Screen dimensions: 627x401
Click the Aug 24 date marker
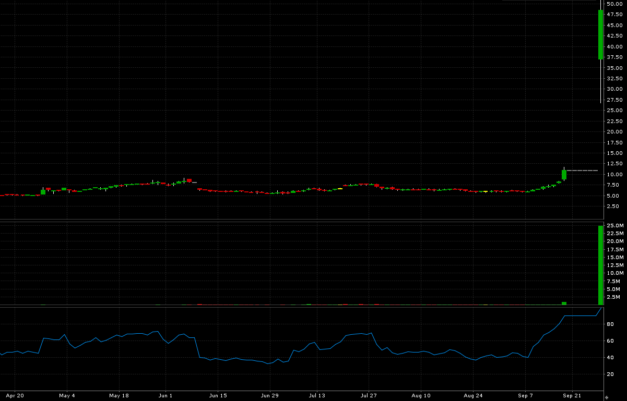(x=473, y=396)
